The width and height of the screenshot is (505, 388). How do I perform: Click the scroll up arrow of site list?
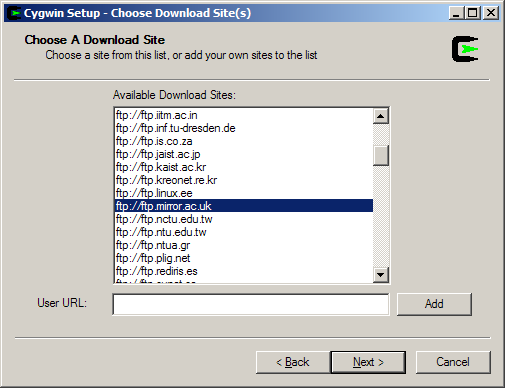point(380,116)
